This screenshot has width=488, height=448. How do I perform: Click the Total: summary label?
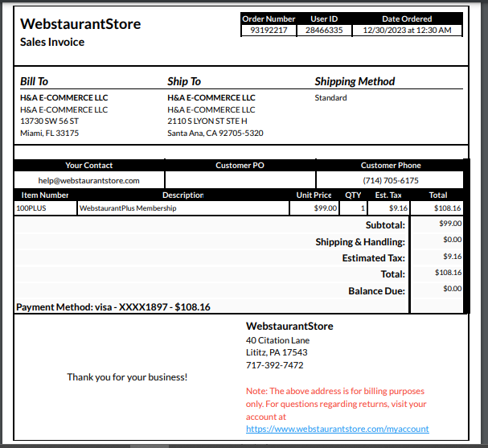point(393,274)
